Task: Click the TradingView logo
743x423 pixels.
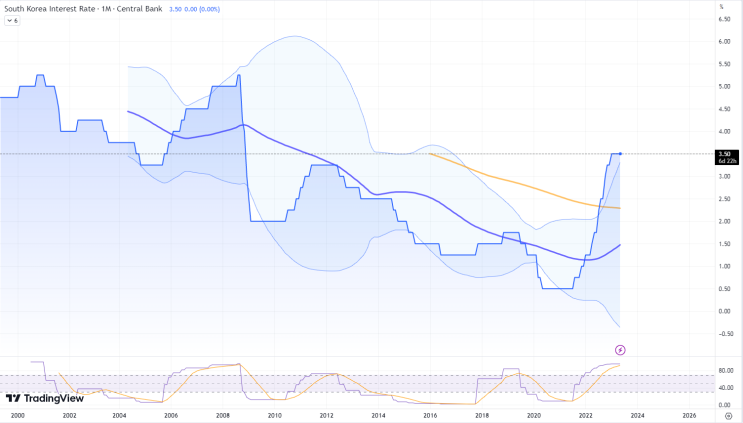Action: tap(45, 398)
